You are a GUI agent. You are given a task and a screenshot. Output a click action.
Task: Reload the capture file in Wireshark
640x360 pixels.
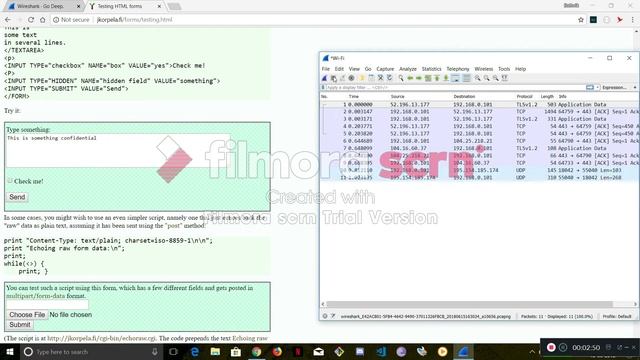(x=390, y=78)
